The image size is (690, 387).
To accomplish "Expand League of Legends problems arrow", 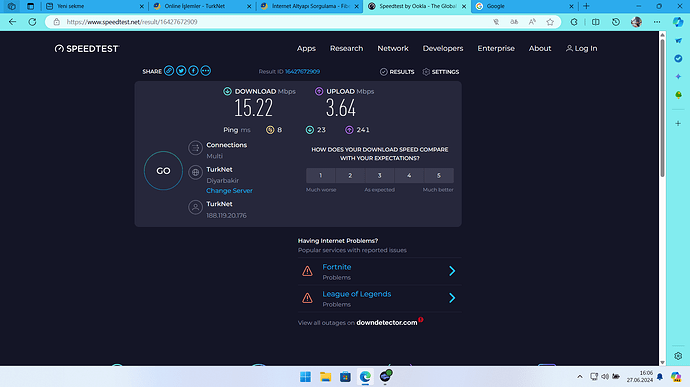I will coord(452,298).
